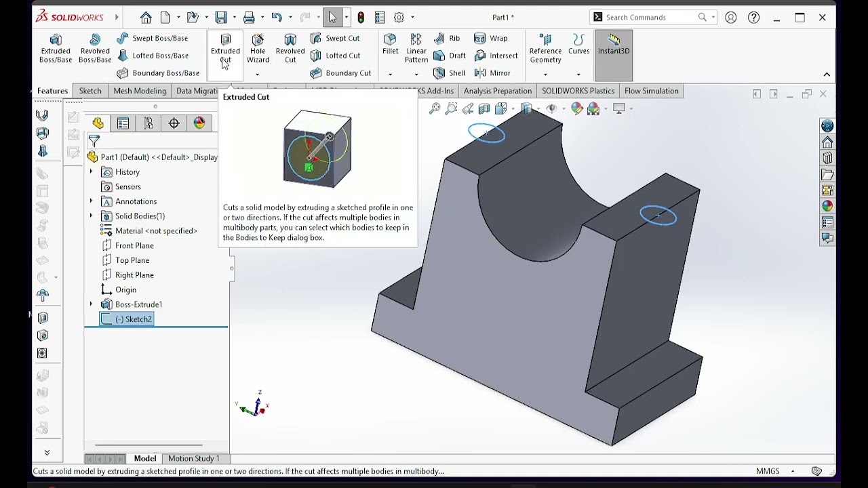The width and height of the screenshot is (868, 488).
Task: Click the Wrap feature tool
Action: pyautogui.click(x=491, y=39)
